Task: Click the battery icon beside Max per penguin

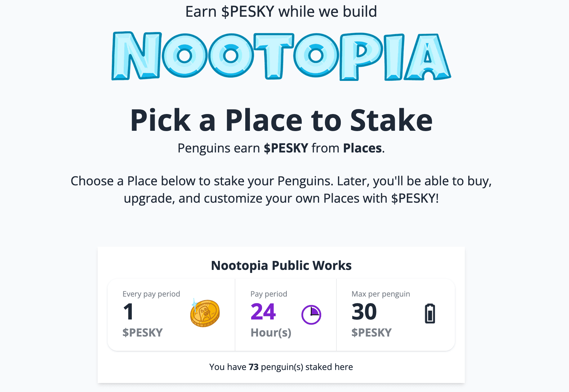Action: tap(430, 314)
